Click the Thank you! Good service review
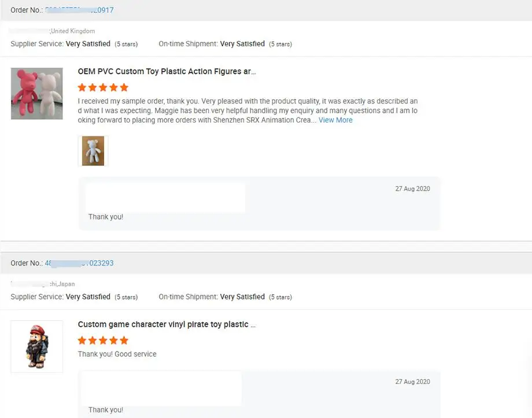 [117, 354]
